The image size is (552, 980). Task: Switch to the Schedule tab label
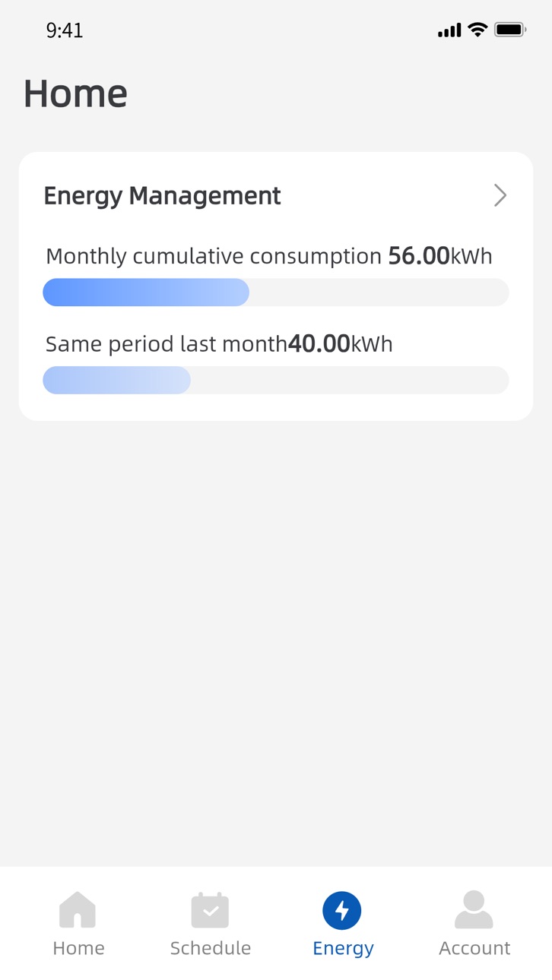tap(211, 948)
